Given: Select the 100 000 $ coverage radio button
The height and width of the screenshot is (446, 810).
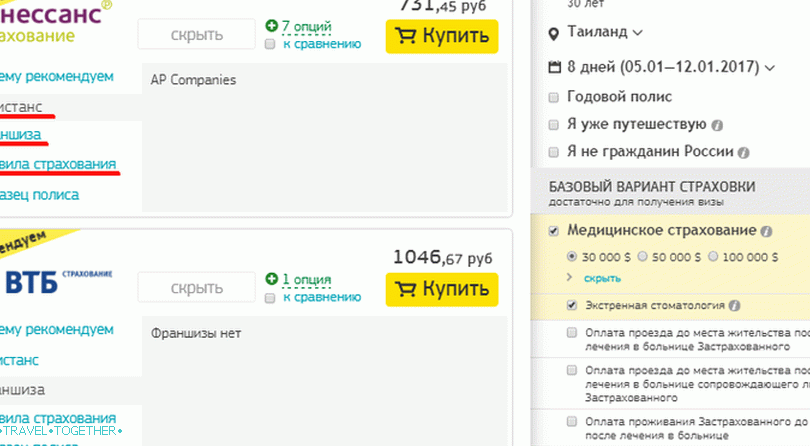Looking at the screenshot, I should coord(711,255).
